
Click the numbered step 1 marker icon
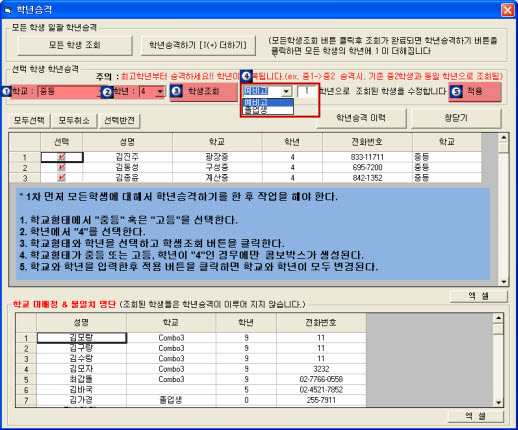pyautogui.click(x=6, y=91)
